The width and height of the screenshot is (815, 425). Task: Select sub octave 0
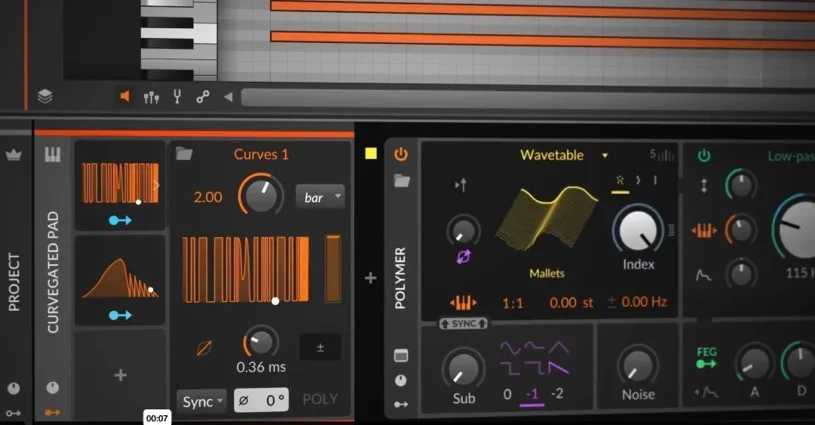(507, 394)
